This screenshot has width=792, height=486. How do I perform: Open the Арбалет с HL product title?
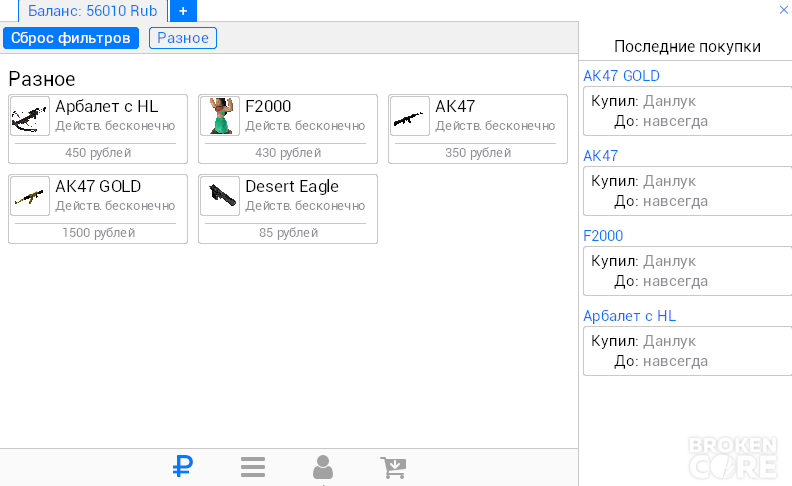pos(107,107)
